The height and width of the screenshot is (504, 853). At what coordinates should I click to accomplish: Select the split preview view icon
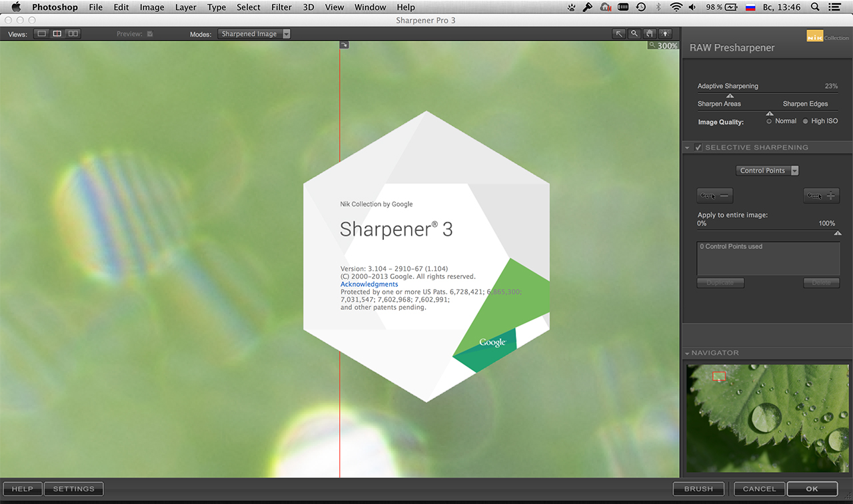[57, 34]
